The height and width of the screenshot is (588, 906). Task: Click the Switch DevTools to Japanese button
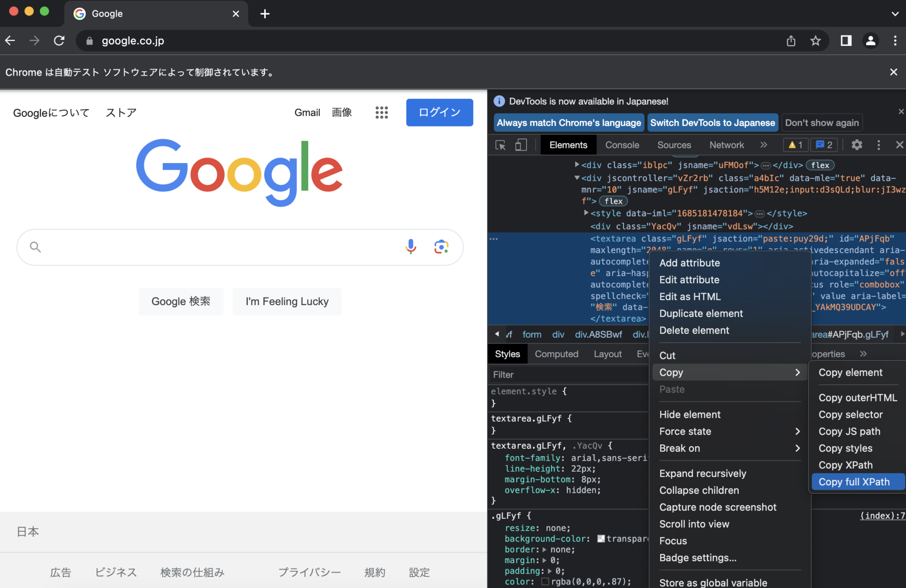[713, 122]
